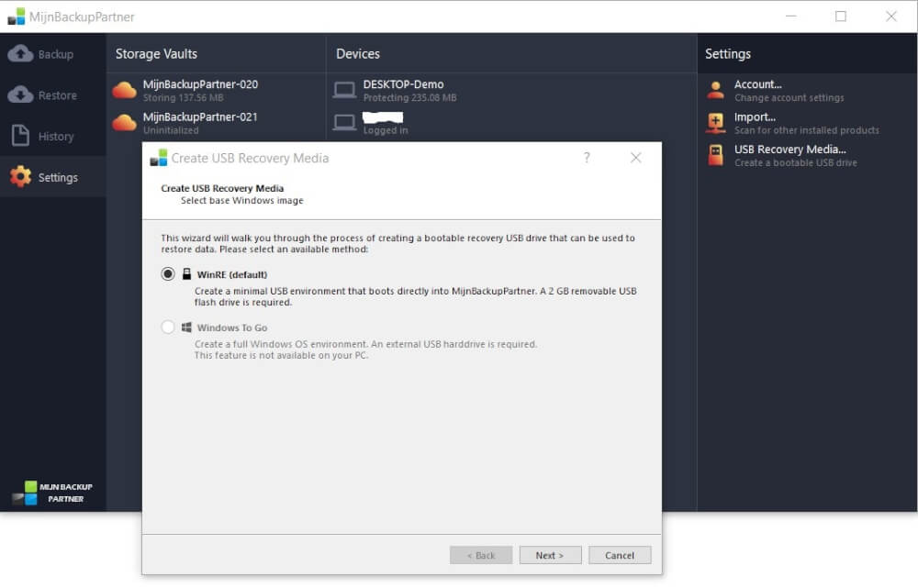Image resolution: width=918 pixels, height=588 pixels.
Task: Click the USB Recovery Media drive icon
Action: (x=715, y=155)
